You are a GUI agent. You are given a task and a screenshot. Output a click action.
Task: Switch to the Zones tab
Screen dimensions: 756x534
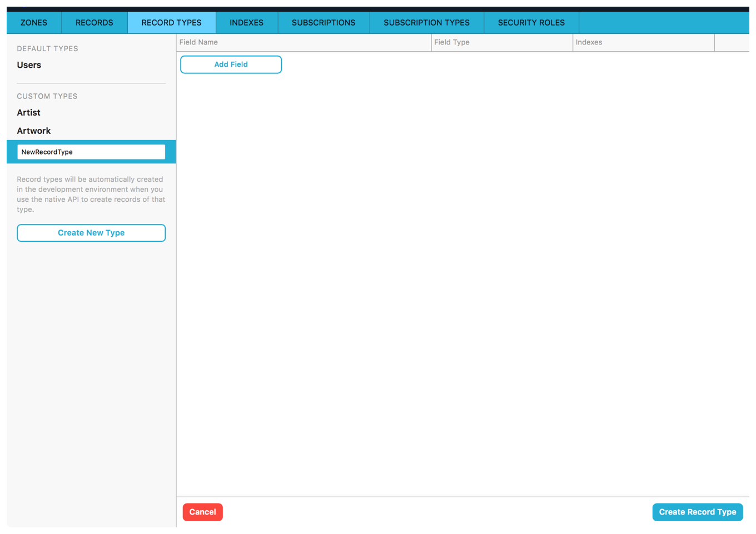(x=34, y=23)
